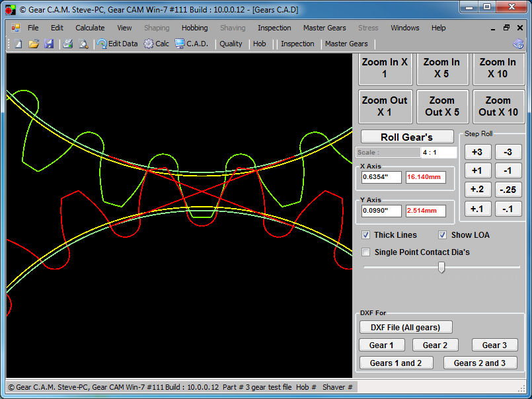Viewport: 532px width, 399px height.
Task: Click DXF File (All gears) button
Action: pos(406,328)
